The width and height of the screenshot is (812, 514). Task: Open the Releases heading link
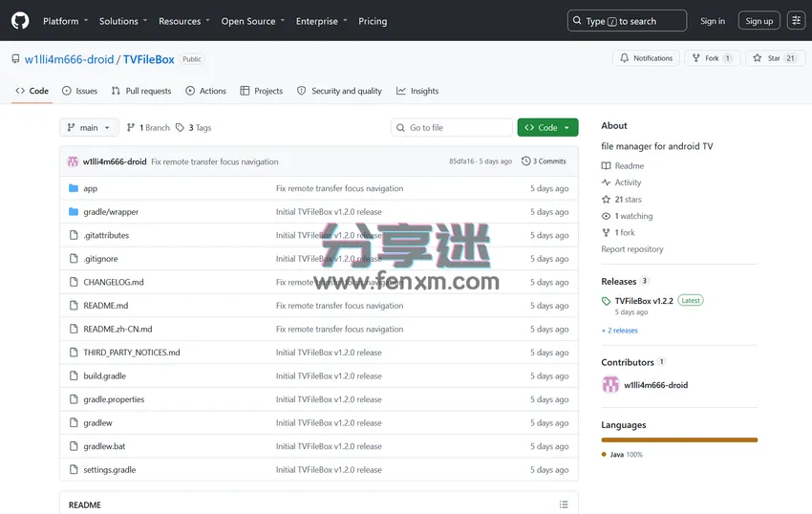(x=618, y=281)
